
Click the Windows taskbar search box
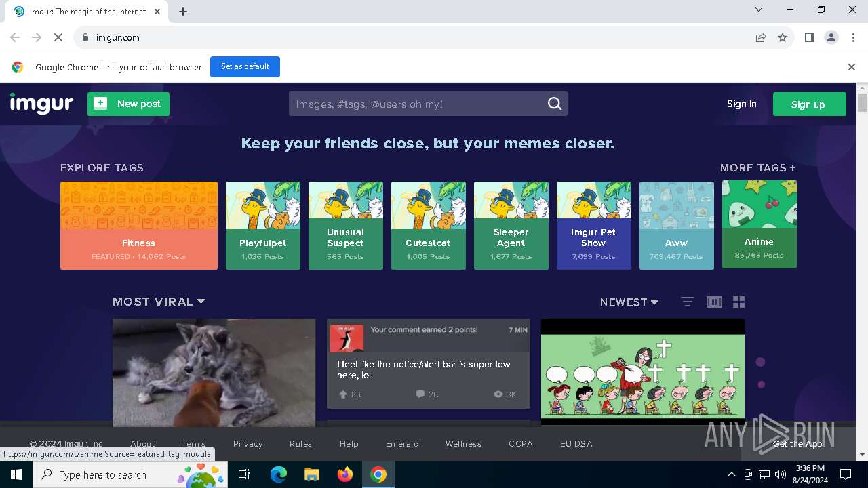pos(130,474)
